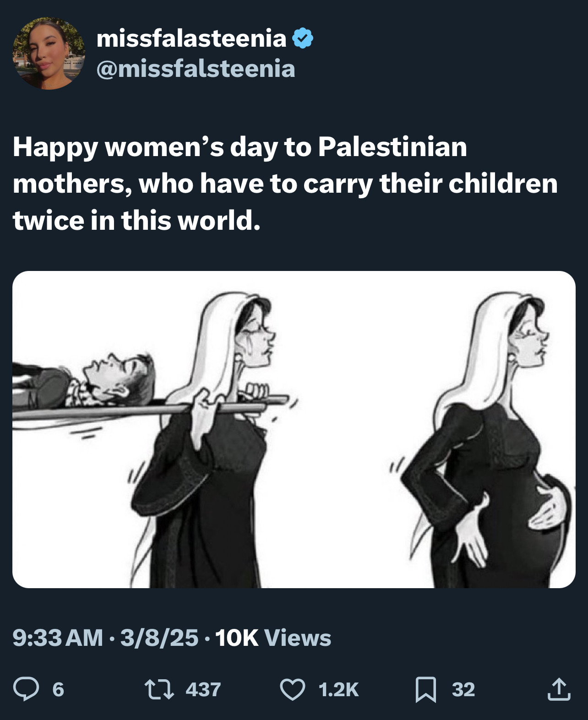Open the missfalasteenia profile picture
This screenshot has width=588, height=720.
point(49,53)
